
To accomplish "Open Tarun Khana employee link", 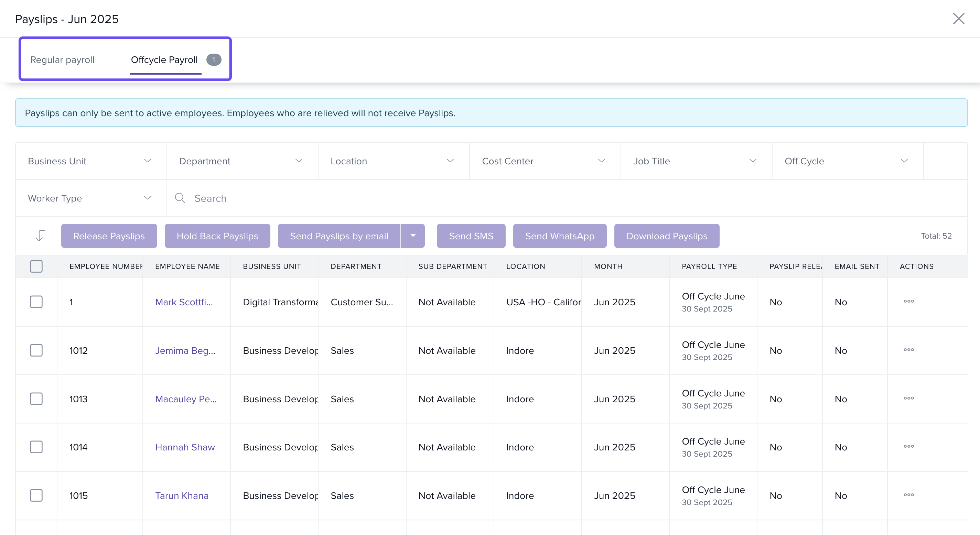I will point(182,495).
